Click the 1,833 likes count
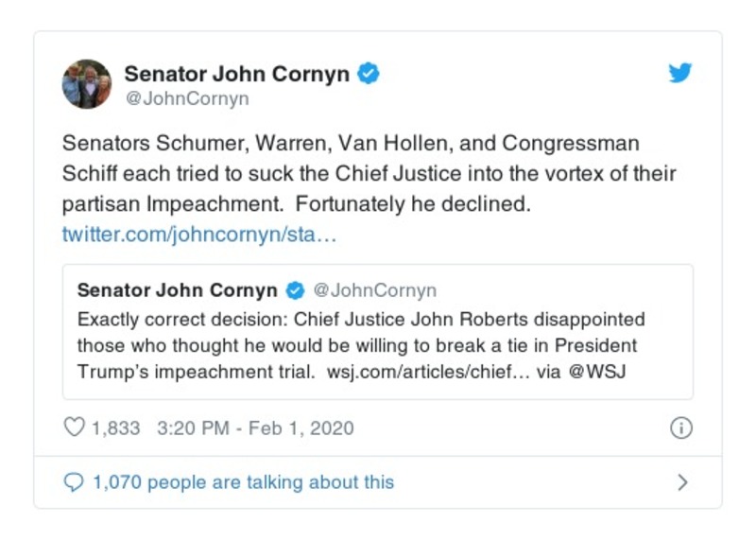 [x=115, y=428]
